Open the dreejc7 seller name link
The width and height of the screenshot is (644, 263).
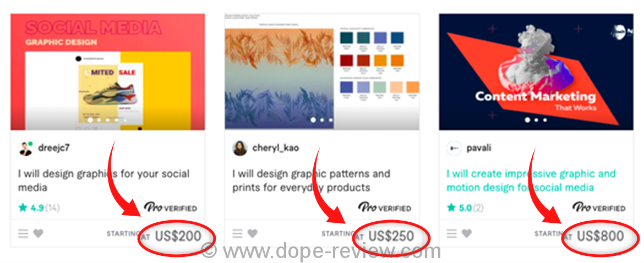pyautogui.click(x=53, y=148)
